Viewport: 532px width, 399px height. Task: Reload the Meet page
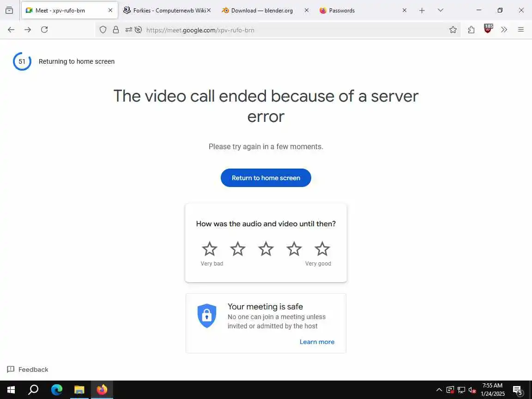44,30
